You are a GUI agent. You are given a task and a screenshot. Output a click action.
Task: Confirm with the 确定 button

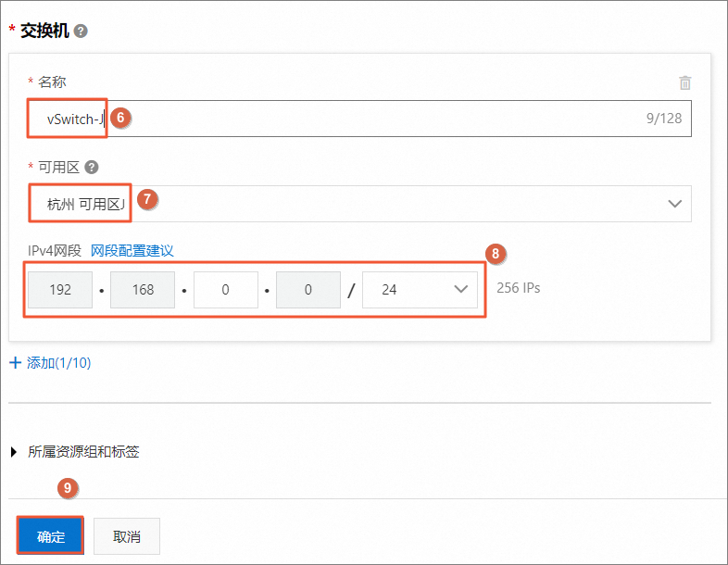pos(51,536)
